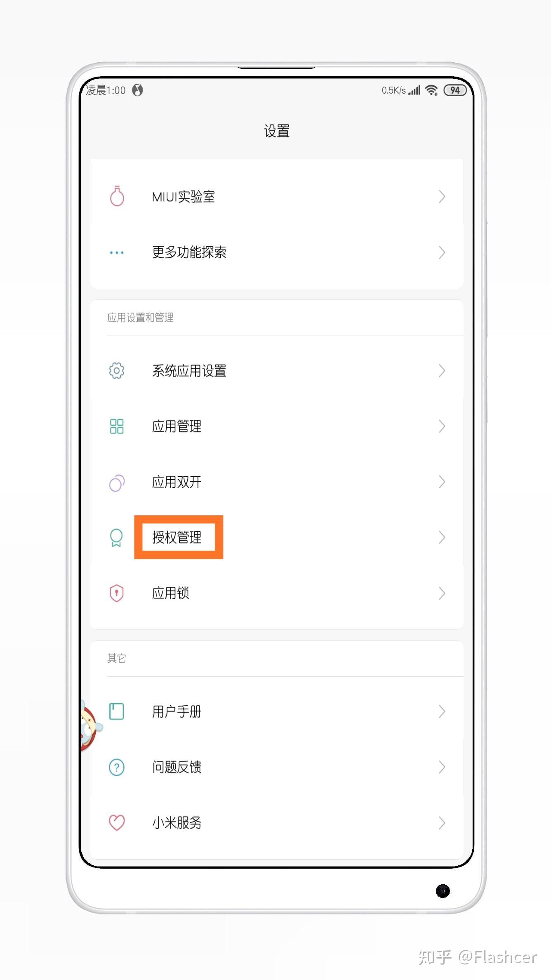This screenshot has height=980, width=551.
Task: Open the 更多功能探索 entry
Action: click(x=277, y=252)
